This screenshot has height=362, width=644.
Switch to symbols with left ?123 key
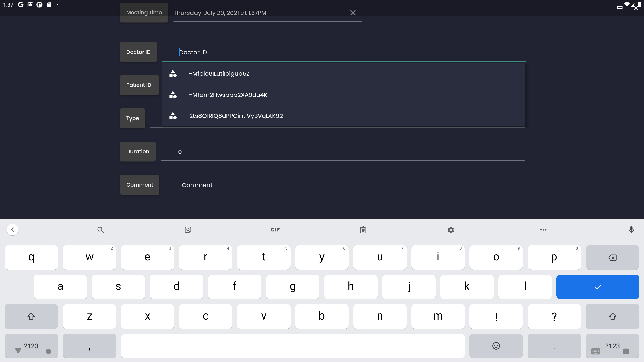click(31, 346)
